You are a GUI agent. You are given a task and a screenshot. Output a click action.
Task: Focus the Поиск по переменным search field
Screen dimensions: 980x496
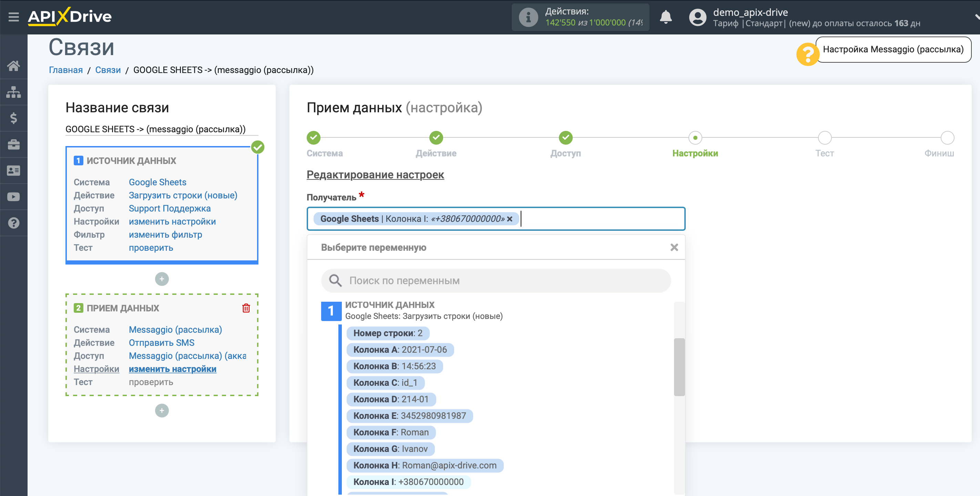click(496, 281)
